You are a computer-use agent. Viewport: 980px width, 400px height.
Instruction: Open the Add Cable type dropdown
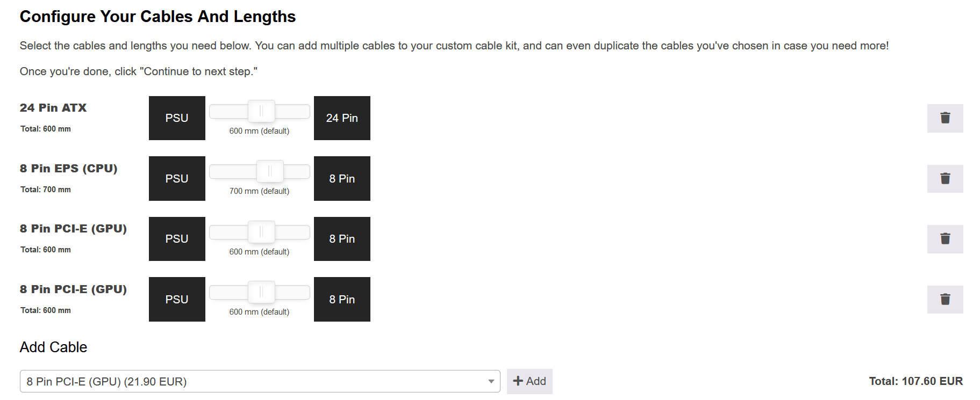coord(260,381)
